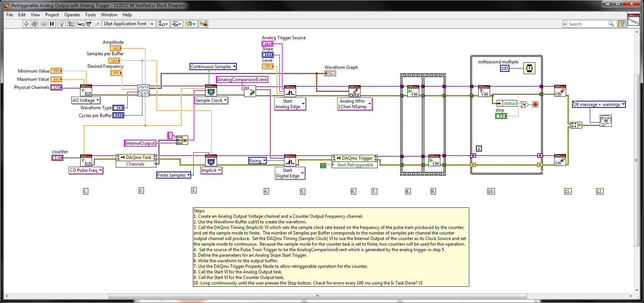Select the Wait Until Next ms Multiple icon
The image size is (644, 303).
[529, 68]
